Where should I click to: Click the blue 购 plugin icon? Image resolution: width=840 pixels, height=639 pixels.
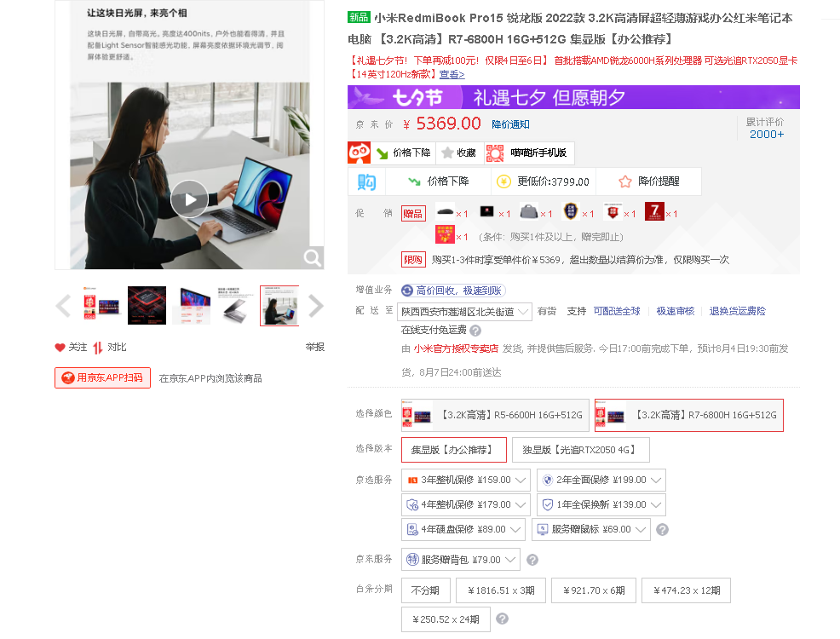(366, 182)
